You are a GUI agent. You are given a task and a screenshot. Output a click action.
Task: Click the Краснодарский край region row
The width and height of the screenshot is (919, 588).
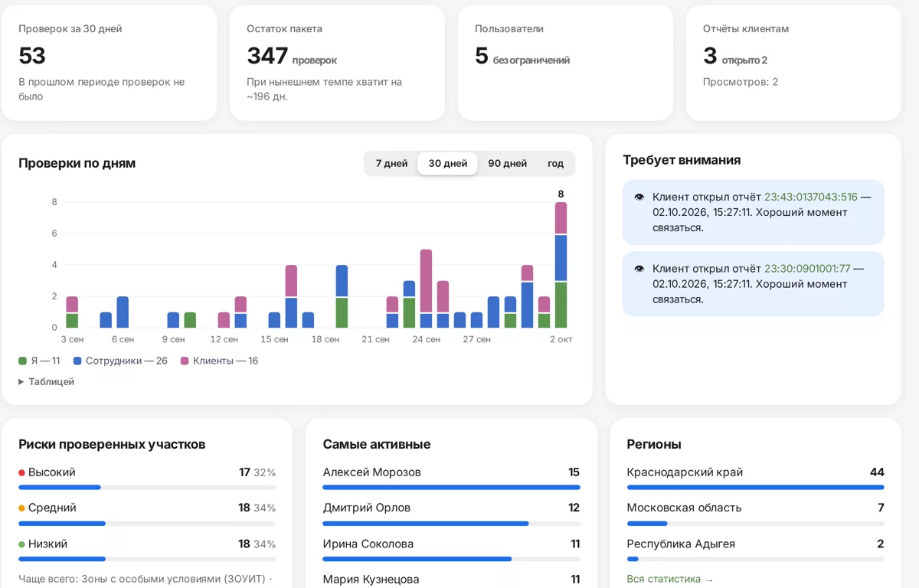pos(755,478)
